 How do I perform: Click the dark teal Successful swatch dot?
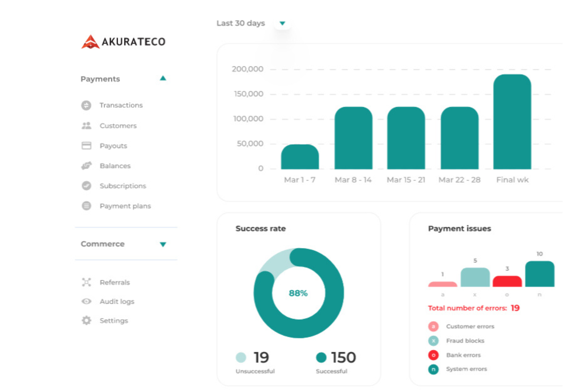[321, 357]
